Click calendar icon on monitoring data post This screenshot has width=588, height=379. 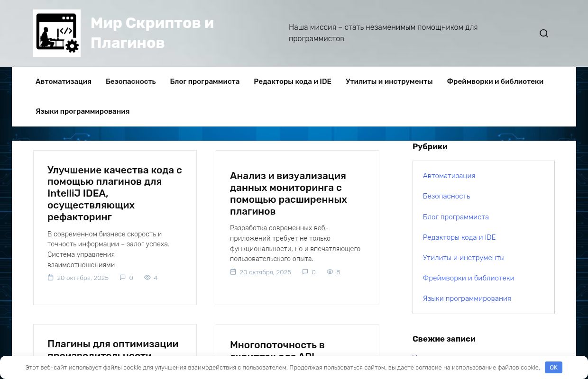pyautogui.click(x=233, y=272)
